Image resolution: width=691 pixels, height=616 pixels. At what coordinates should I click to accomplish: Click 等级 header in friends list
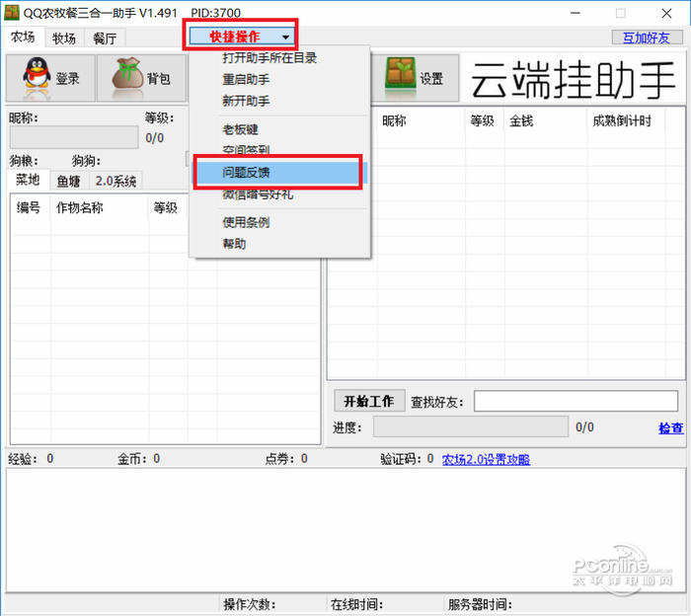point(484,120)
